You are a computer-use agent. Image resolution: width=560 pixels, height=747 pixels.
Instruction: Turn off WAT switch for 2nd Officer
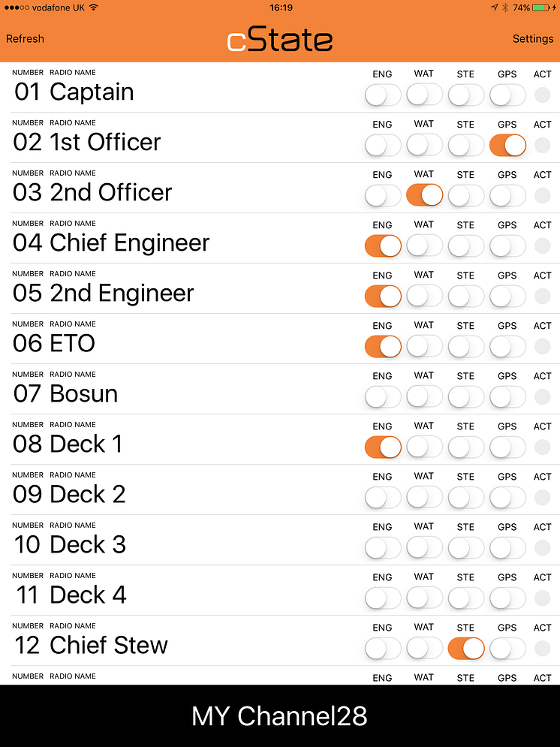[x=424, y=195]
